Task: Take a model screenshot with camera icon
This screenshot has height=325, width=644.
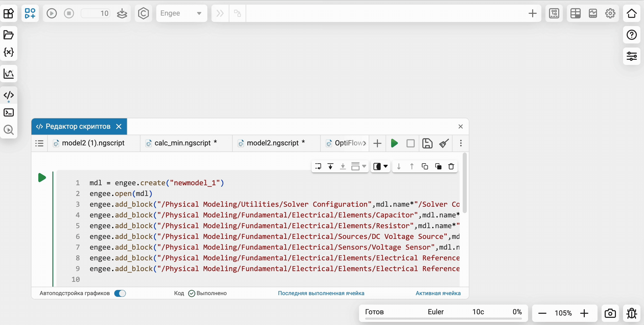Action: click(x=610, y=313)
